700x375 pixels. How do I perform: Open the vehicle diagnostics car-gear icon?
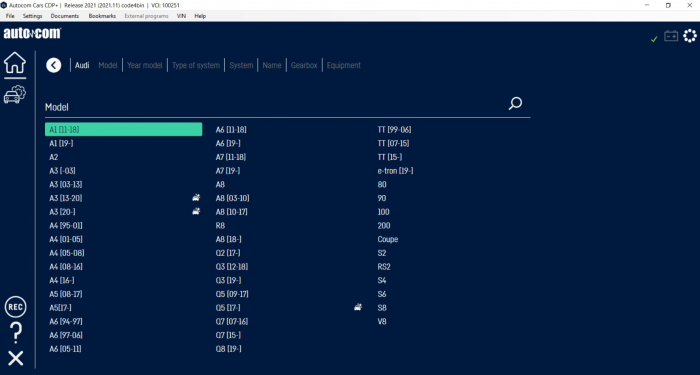click(x=15, y=94)
